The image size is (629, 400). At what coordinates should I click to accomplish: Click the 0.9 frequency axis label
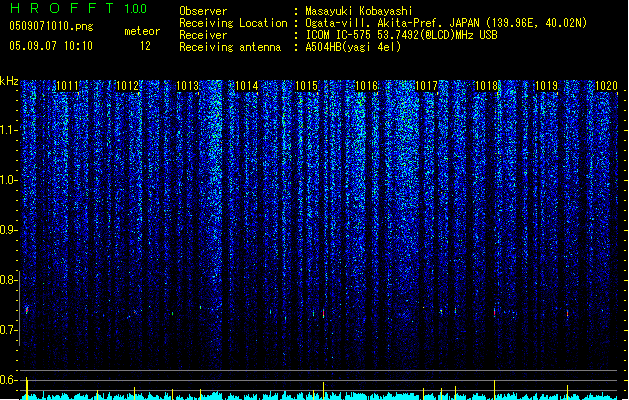8,230
